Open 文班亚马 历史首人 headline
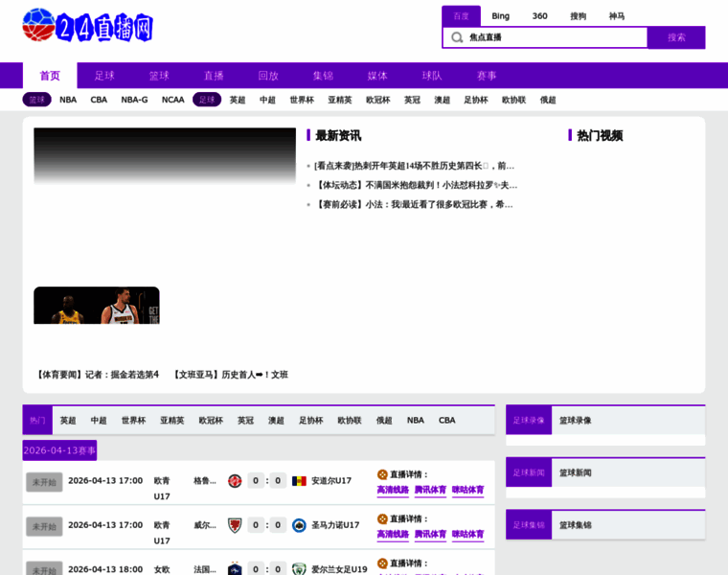Screen dimensions: 728x575 pos(231,375)
